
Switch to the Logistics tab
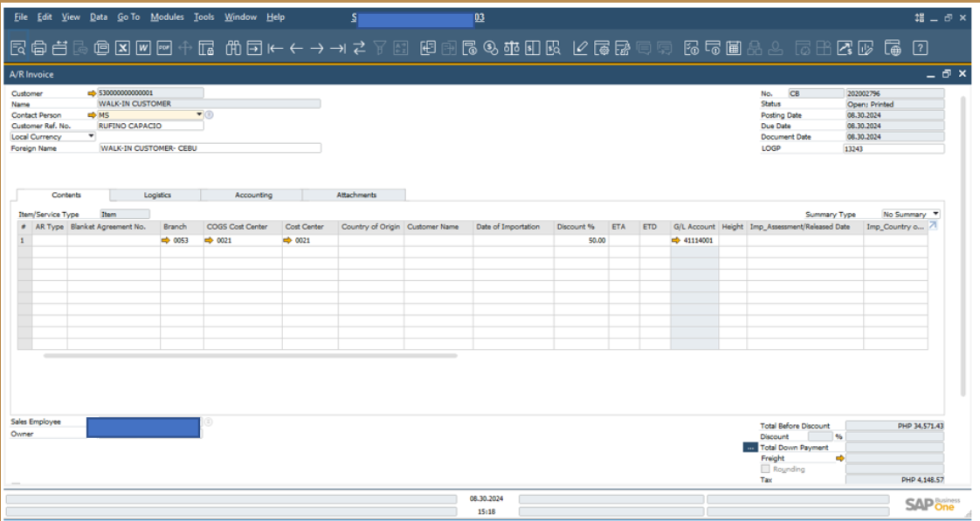pos(157,195)
